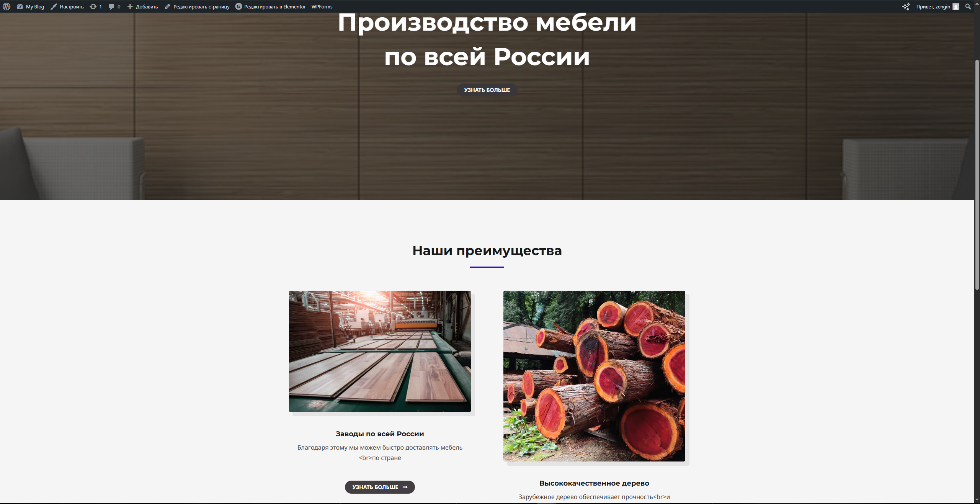
Task: Click the My Blog dashboard gauge icon
Action: pyautogui.click(x=20, y=7)
